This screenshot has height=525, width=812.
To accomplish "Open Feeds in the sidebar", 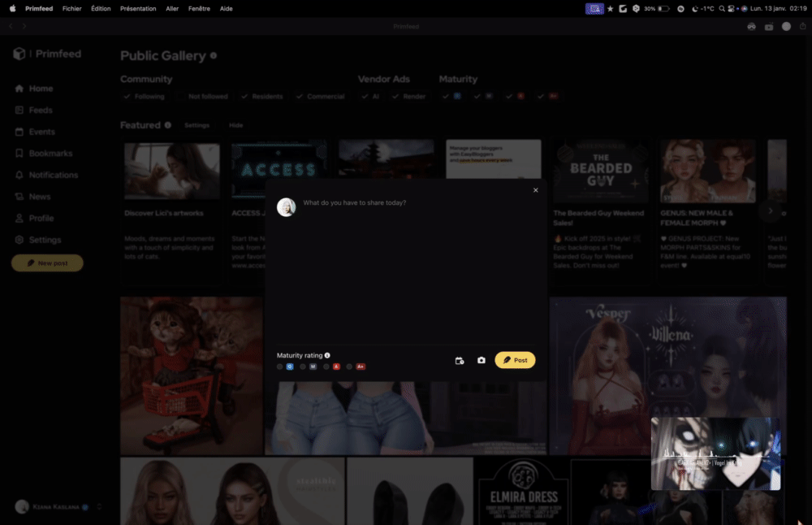I will 34,111.
